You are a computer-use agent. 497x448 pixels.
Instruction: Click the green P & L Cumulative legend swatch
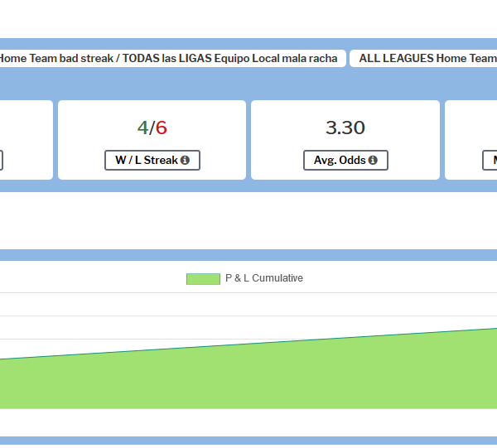point(203,279)
